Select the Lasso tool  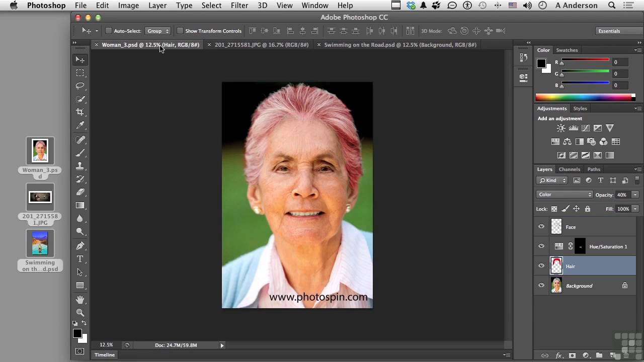coord(80,86)
